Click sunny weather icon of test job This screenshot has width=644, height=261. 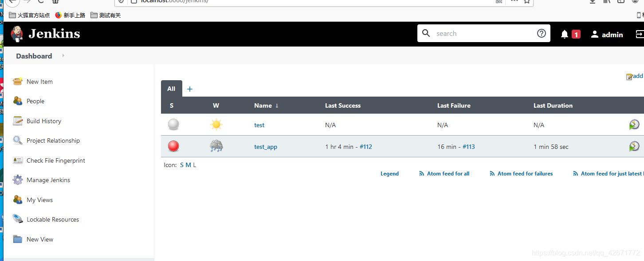[x=216, y=125]
